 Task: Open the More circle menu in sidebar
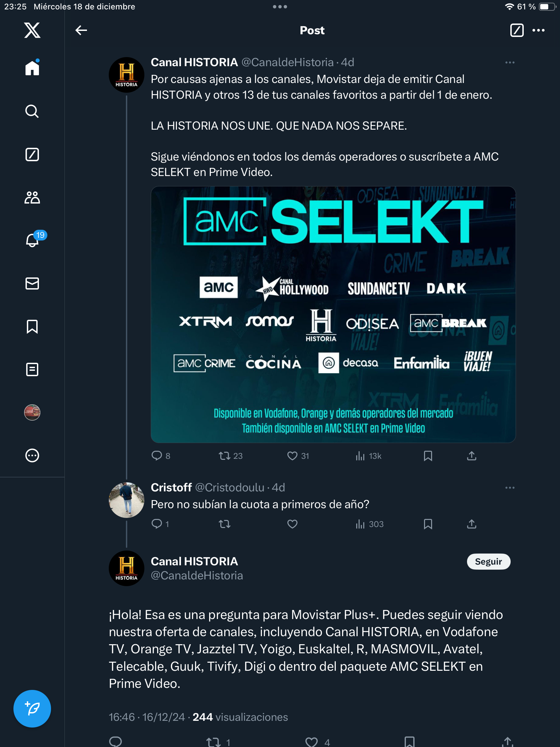coord(32,455)
